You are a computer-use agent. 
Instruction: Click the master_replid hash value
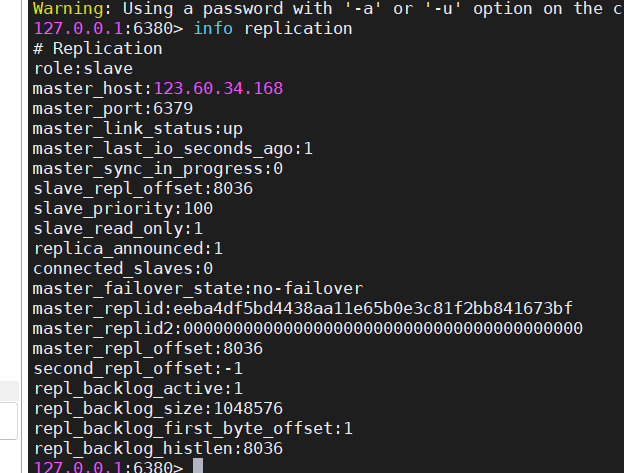tap(373, 308)
